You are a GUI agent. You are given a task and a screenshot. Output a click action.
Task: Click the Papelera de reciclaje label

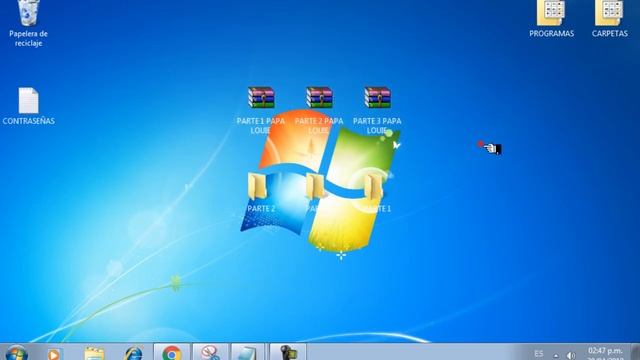(29, 38)
